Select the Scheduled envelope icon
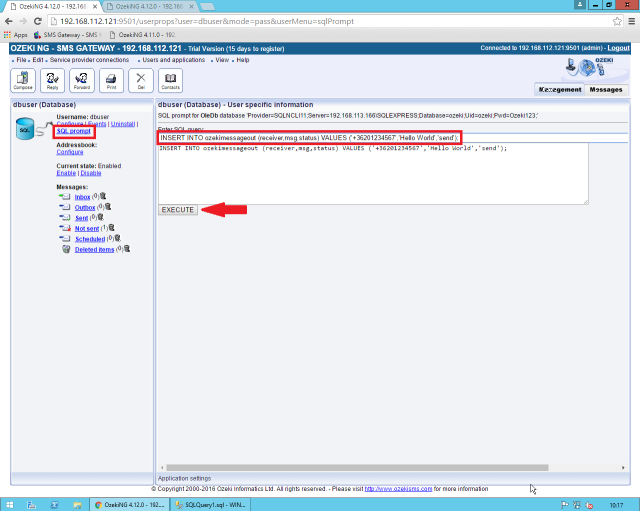 (x=64, y=239)
